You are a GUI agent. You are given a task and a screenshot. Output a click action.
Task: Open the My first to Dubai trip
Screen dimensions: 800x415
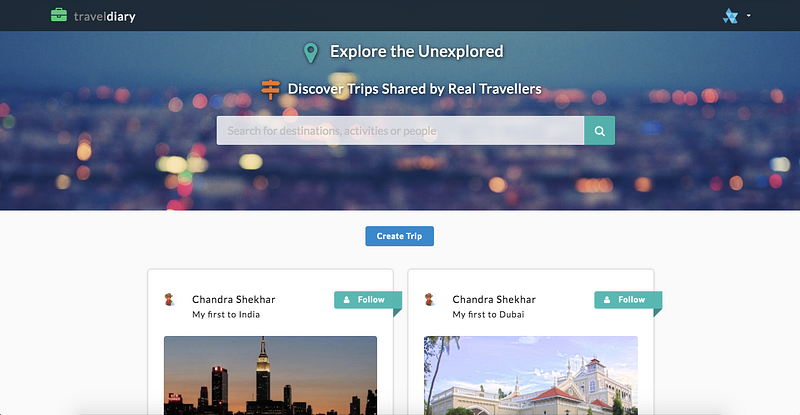click(488, 314)
